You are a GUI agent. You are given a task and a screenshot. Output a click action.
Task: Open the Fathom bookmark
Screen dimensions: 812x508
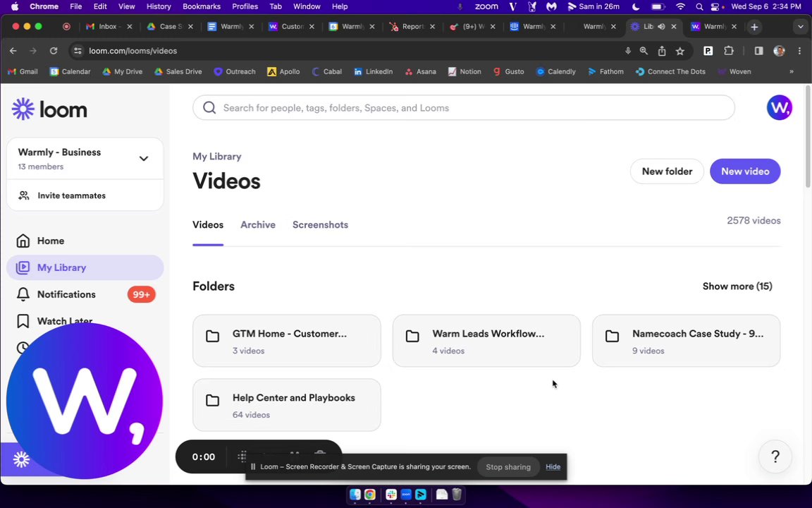point(606,71)
